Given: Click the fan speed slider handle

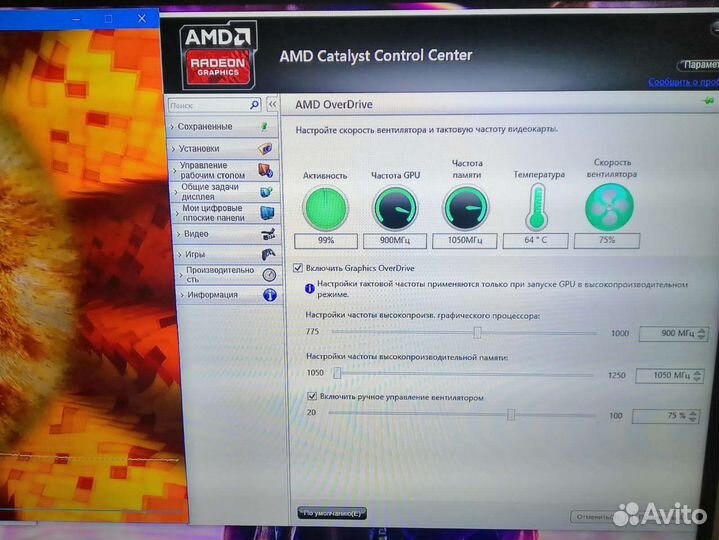Looking at the screenshot, I should coord(511,414).
